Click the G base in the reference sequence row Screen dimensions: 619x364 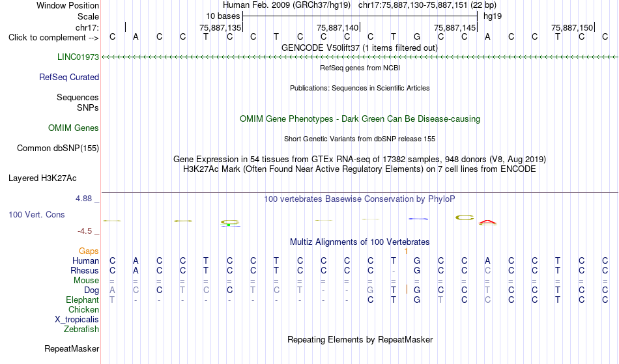(x=417, y=36)
